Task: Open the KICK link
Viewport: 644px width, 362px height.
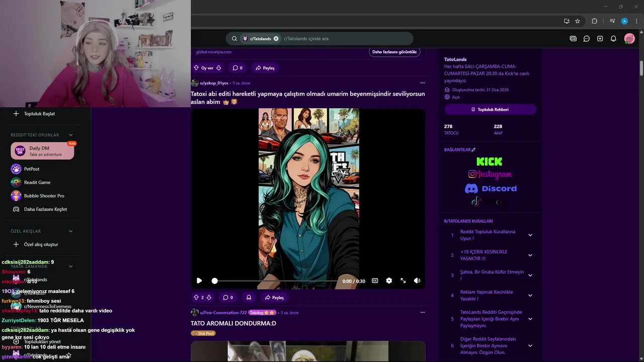Action: coord(489,161)
